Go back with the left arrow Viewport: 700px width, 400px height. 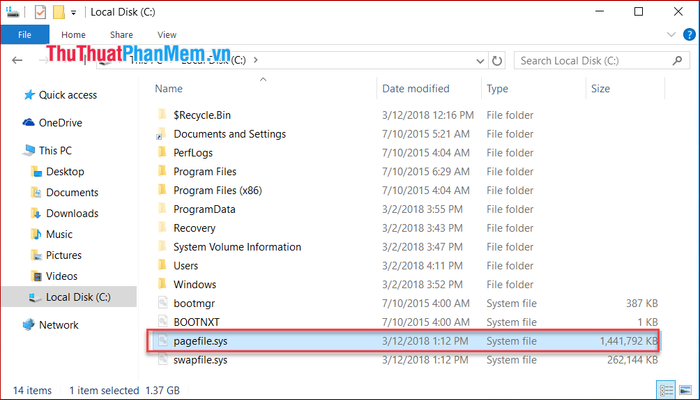click(17, 60)
